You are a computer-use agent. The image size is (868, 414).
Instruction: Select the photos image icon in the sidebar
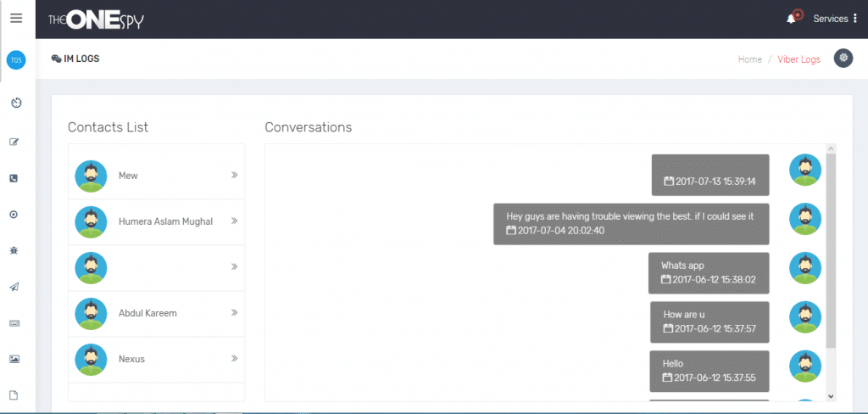pos(14,359)
